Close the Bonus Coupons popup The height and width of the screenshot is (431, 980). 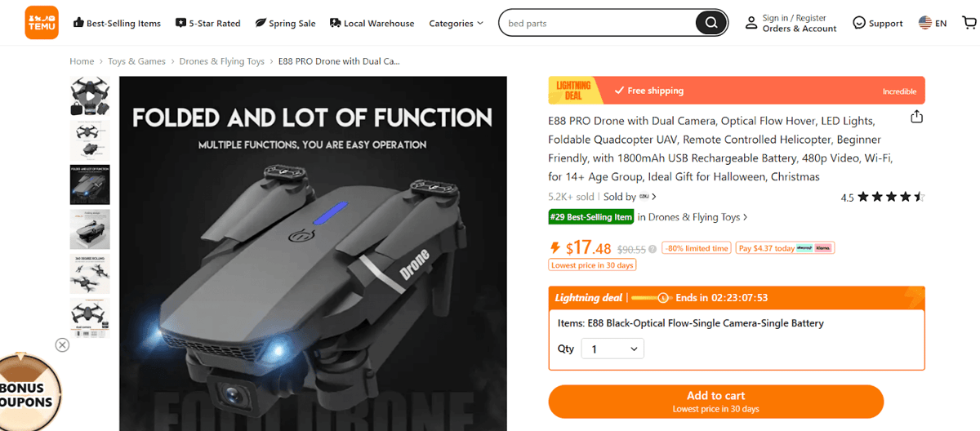(62, 345)
